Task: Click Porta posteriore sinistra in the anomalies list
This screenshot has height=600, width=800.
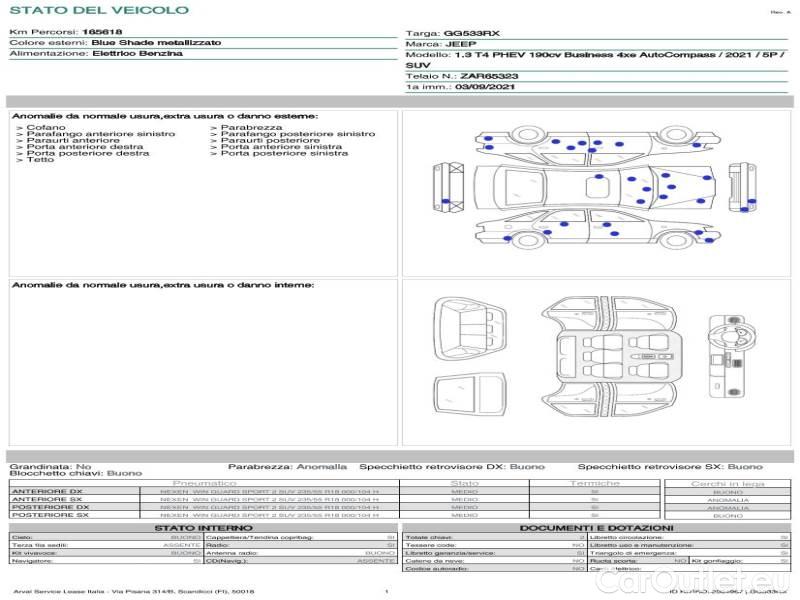Action: pos(284,153)
